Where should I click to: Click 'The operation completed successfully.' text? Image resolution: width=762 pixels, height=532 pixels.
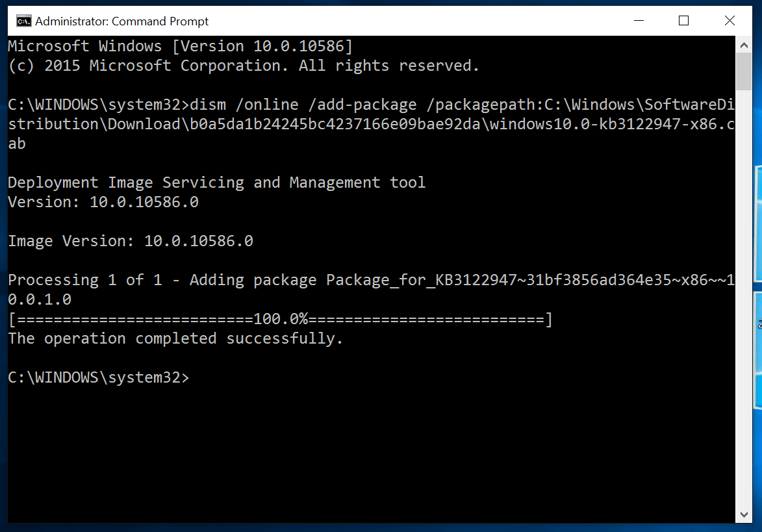(175, 339)
